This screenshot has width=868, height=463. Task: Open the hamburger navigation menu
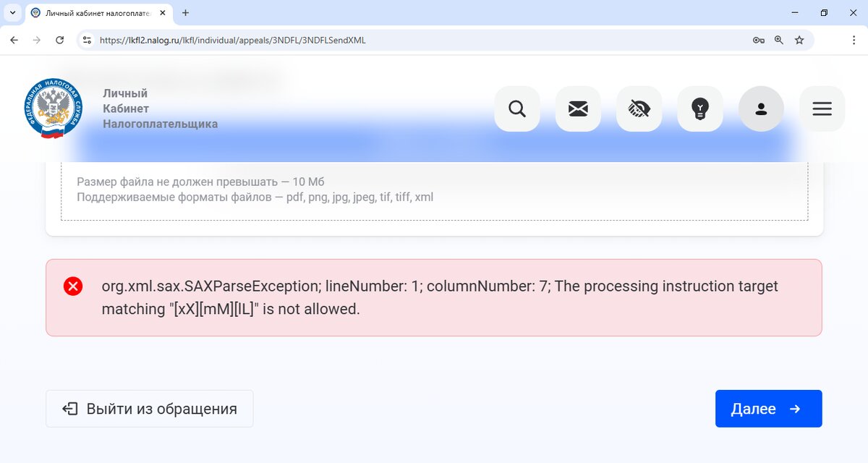(822, 109)
